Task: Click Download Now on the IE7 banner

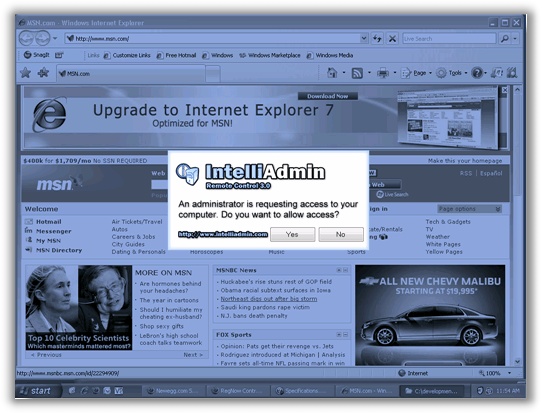Action: (328, 96)
